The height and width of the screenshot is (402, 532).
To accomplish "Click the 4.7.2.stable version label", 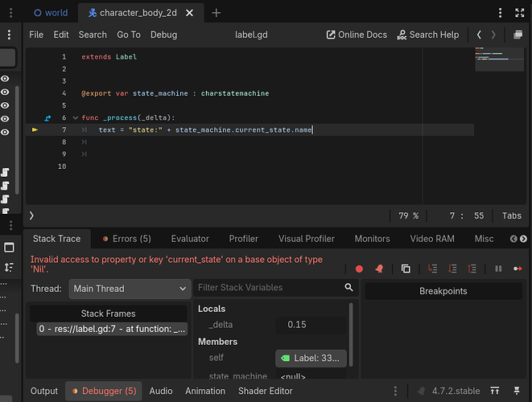I will point(456,391).
